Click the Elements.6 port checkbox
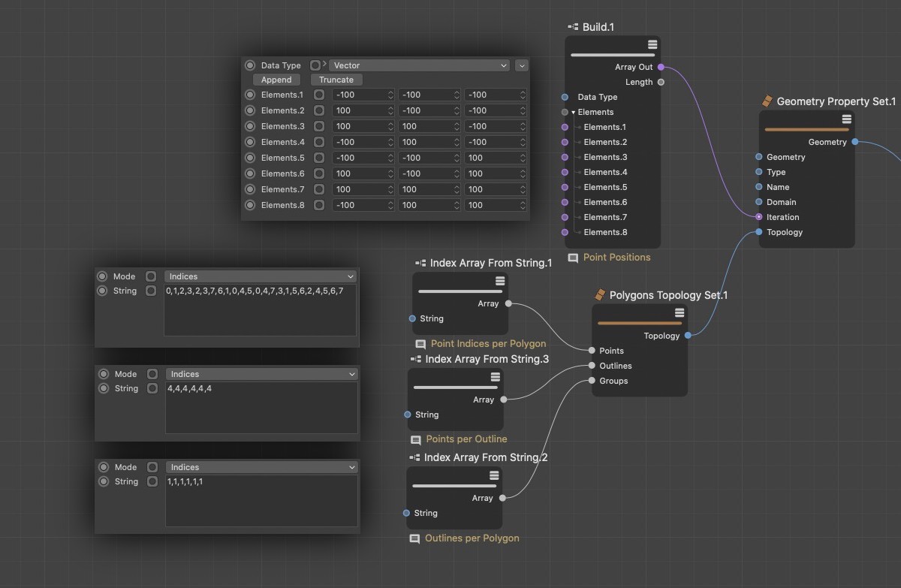 [x=319, y=173]
